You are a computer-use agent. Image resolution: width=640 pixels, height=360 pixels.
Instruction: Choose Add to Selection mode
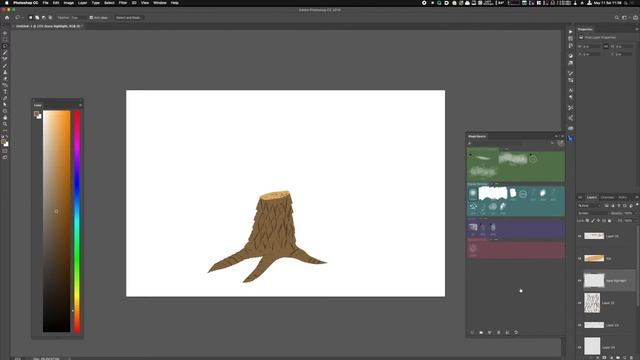pos(37,18)
